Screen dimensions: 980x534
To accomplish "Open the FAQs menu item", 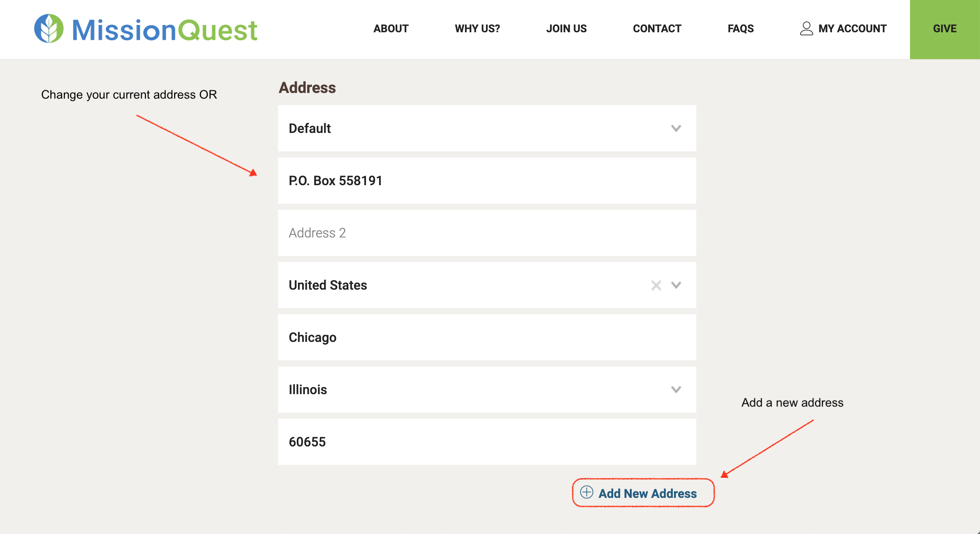I will coord(740,28).
